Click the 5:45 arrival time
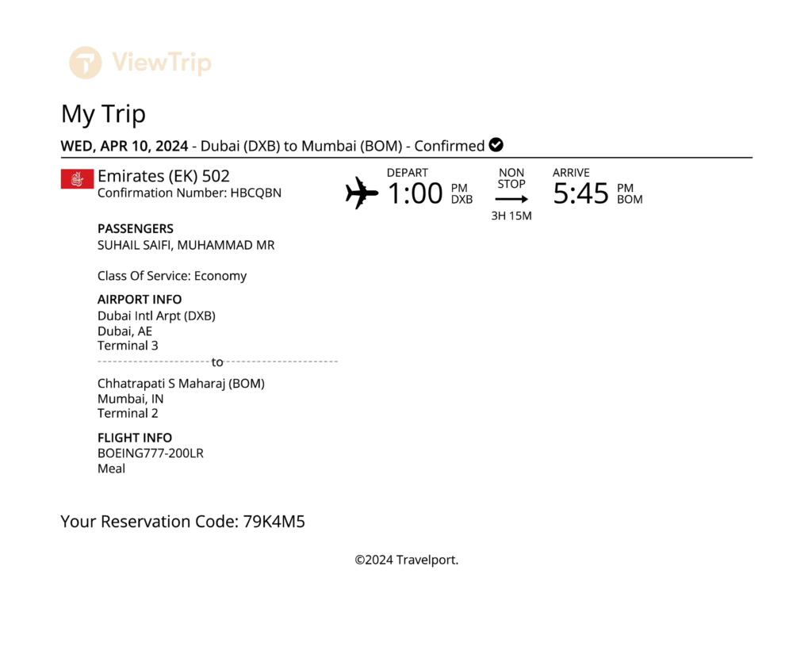Viewport: 812px width, 658px height. tap(580, 193)
